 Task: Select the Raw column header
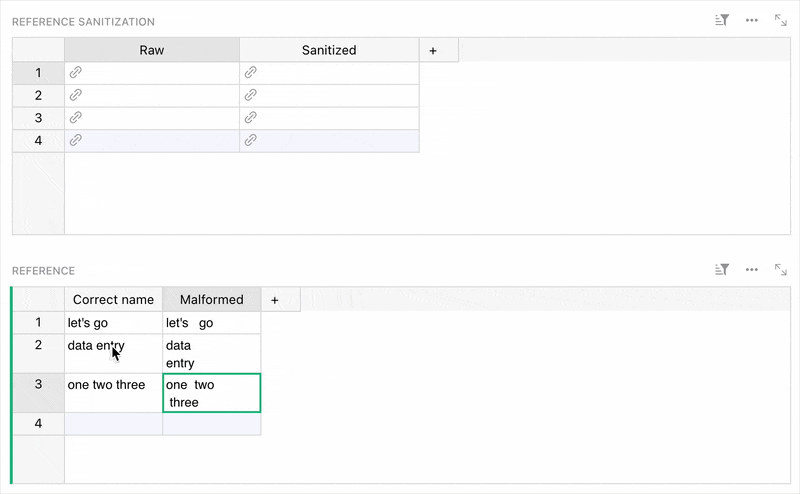[x=152, y=50]
